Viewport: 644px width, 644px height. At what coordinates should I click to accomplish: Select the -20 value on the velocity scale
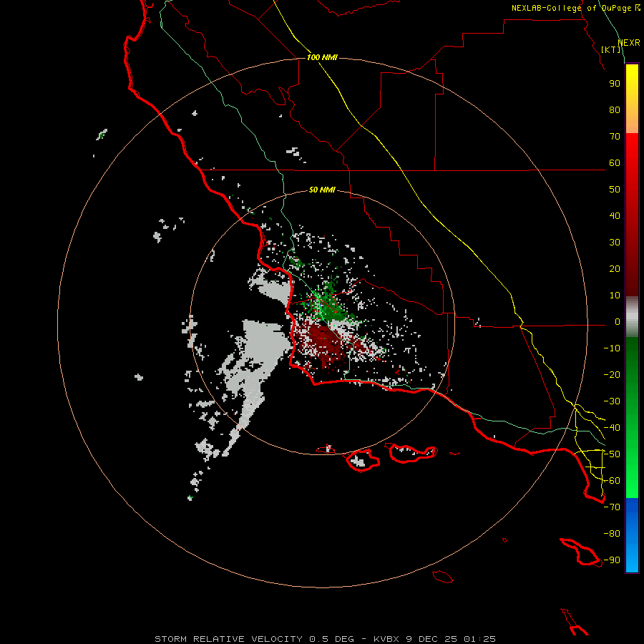(612, 375)
